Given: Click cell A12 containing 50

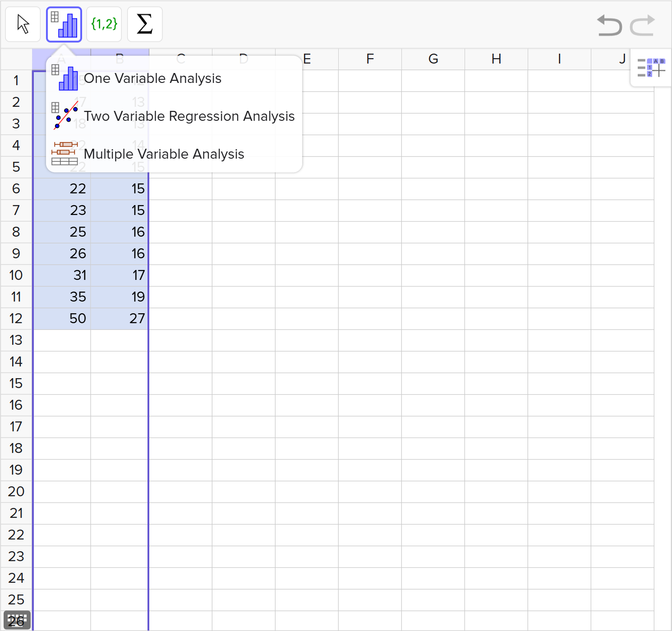Looking at the screenshot, I should [62, 319].
